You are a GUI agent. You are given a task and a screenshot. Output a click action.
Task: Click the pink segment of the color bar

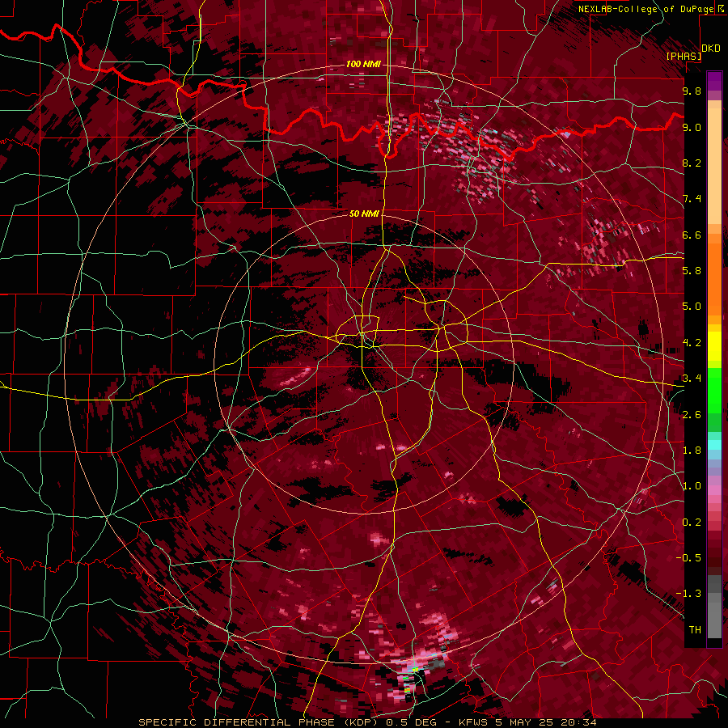[x=714, y=490]
